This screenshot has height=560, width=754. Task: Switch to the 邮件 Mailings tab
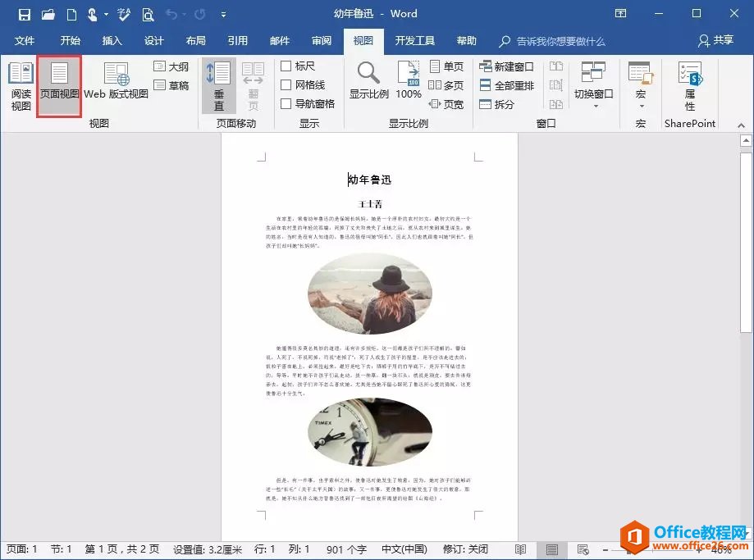pos(280,41)
